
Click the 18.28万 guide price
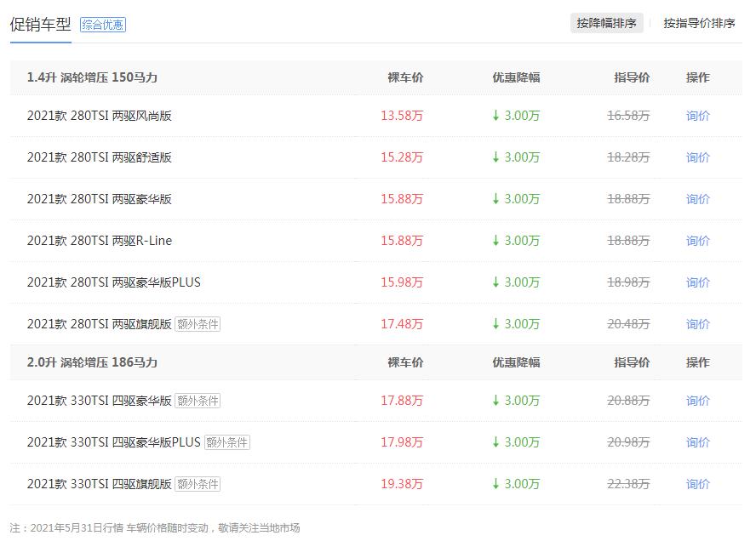click(x=628, y=157)
